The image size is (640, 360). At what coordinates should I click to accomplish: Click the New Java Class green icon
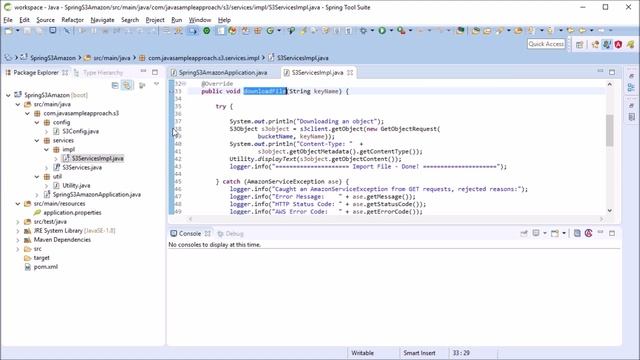point(270,31)
